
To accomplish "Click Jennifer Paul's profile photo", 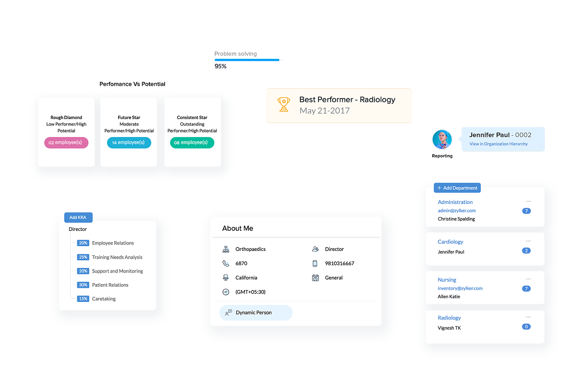I will click(442, 140).
